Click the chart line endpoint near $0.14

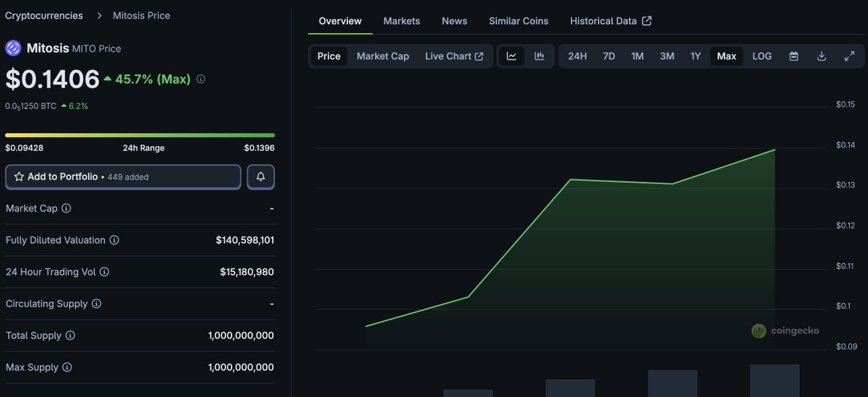[775, 150]
